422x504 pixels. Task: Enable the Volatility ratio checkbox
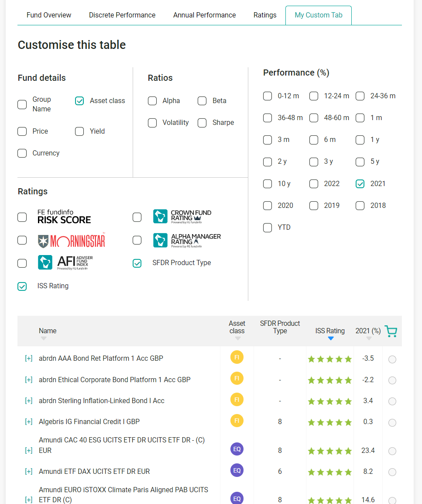pyautogui.click(x=152, y=123)
